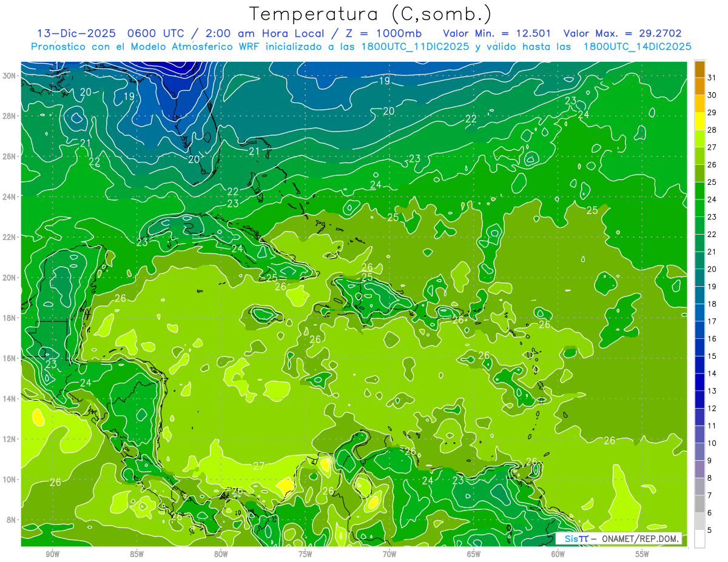Pick the green swatch between 23 and 24
The height and width of the screenshot is (562, 728).
(699, 208)
